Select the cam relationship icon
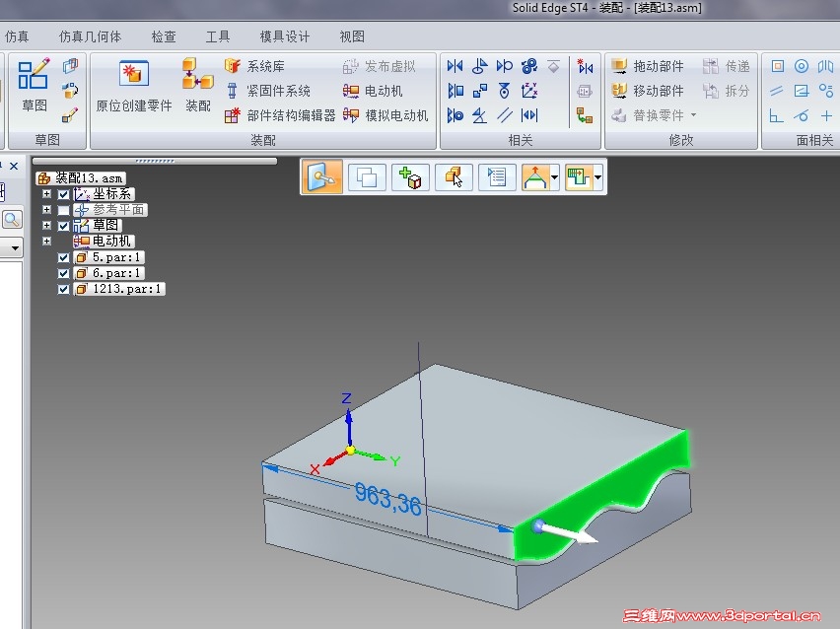The height and width of the screenshot is (629, 840). click(504, 91)
